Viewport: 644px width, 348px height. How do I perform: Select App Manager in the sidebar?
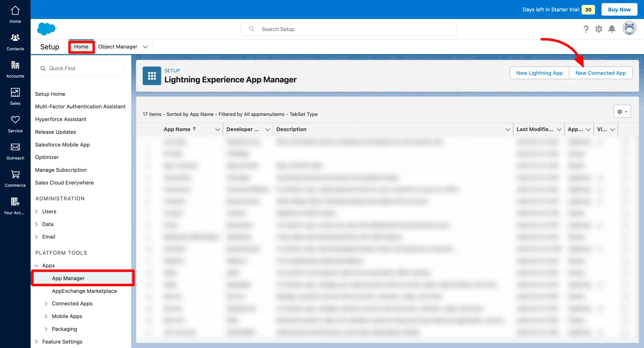click(68, 278)
